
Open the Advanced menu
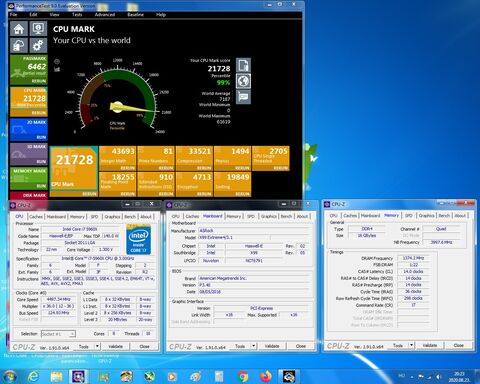pyautogui.click(x=105, y=15)
